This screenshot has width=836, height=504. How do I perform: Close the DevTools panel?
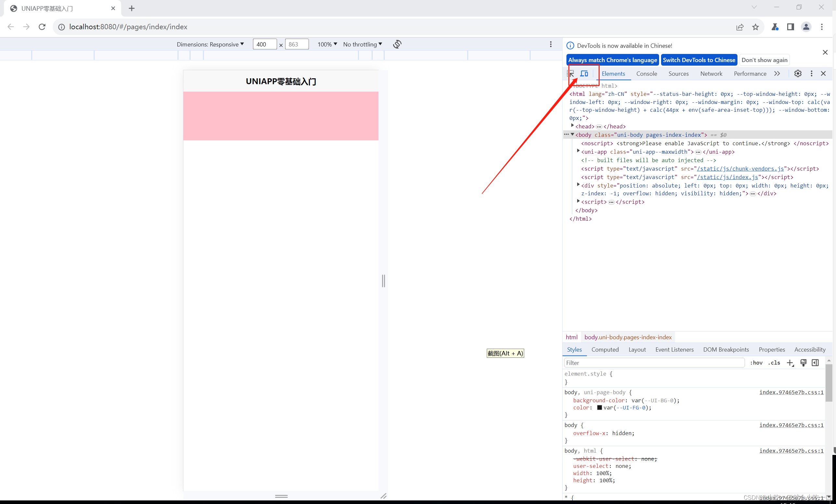(823, 73)
